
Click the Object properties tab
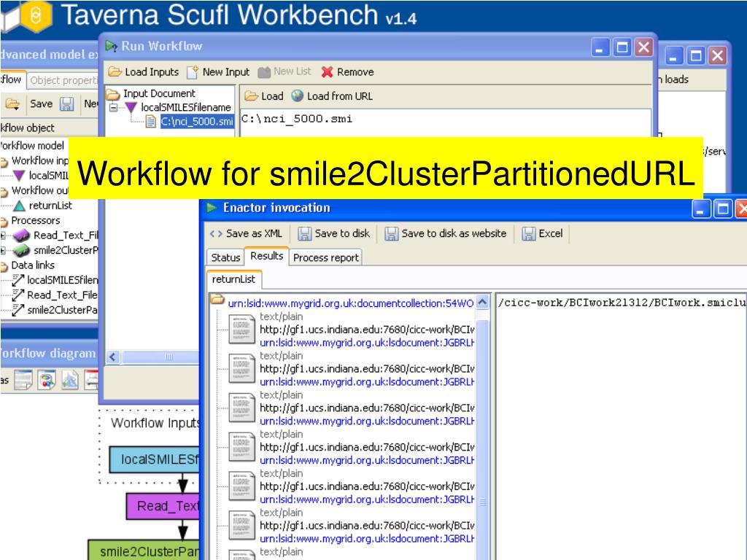[63, 80]
